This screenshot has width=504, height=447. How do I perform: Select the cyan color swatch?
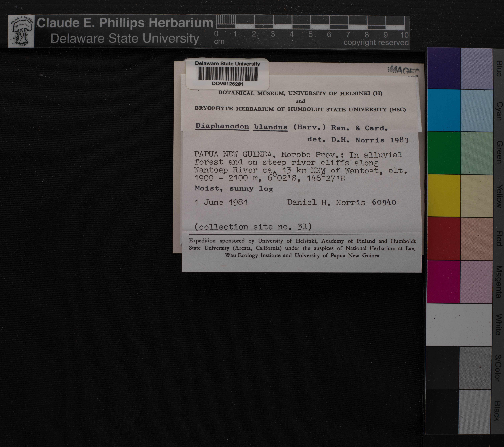click(x=444, y=110)
